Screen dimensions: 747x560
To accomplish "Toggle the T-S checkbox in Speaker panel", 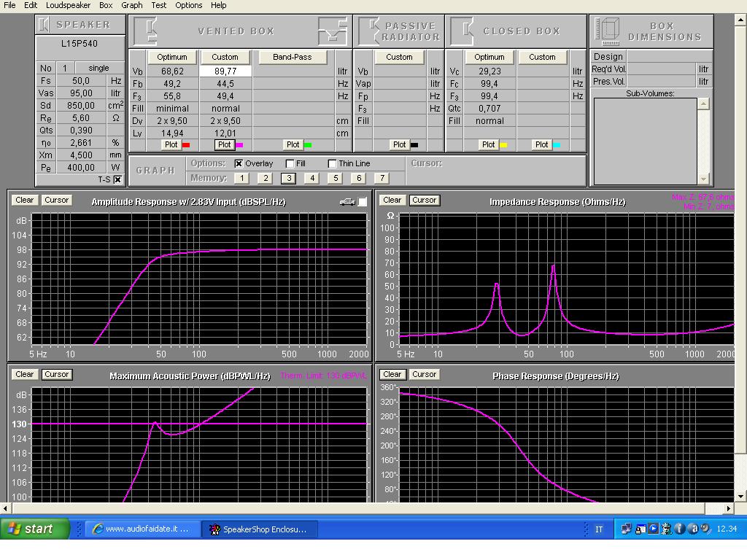I will point(117,179).
